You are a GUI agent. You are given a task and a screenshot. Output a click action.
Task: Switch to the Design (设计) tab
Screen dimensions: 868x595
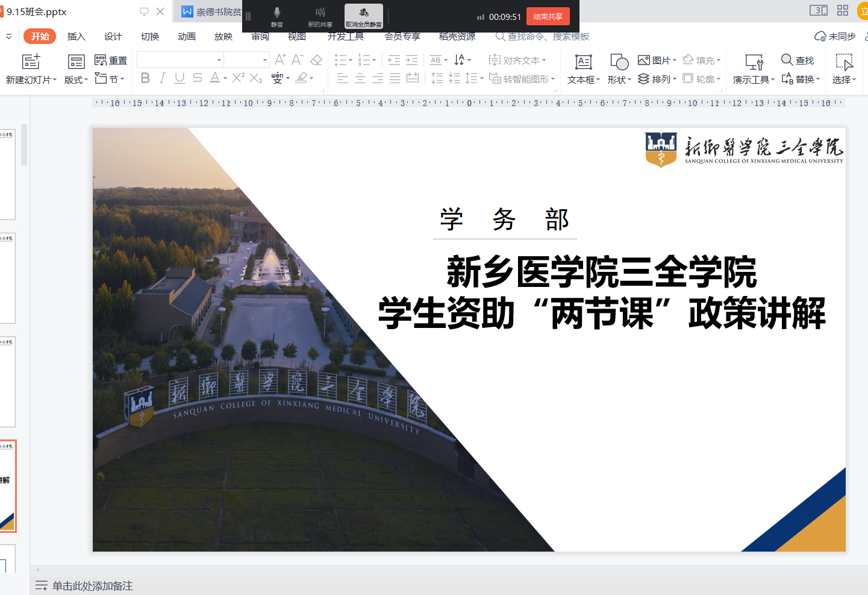click(113, 37)
